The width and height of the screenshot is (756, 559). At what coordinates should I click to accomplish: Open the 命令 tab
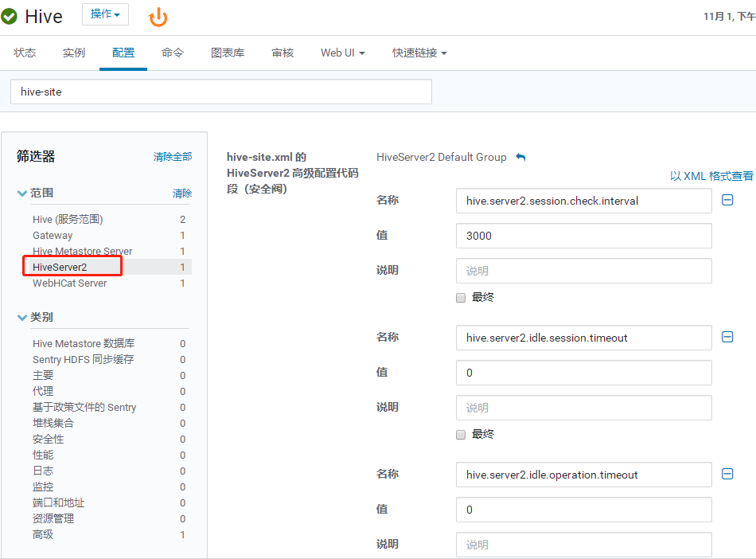point(173,53)
